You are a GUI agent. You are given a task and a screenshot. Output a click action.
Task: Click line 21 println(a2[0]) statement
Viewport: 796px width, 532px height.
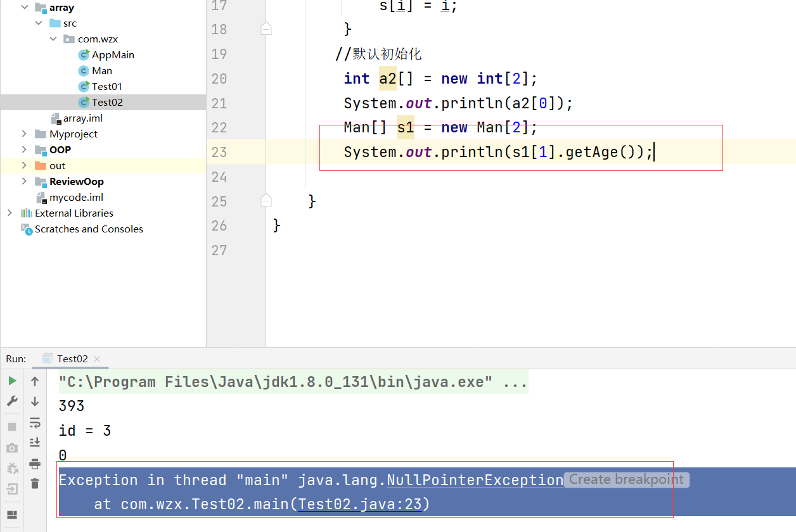click(458, 103)
